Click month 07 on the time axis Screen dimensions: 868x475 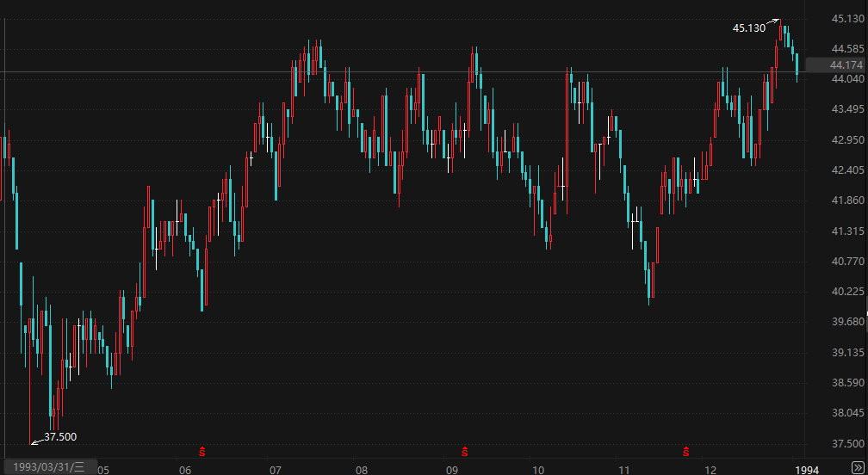click(276, 470)
